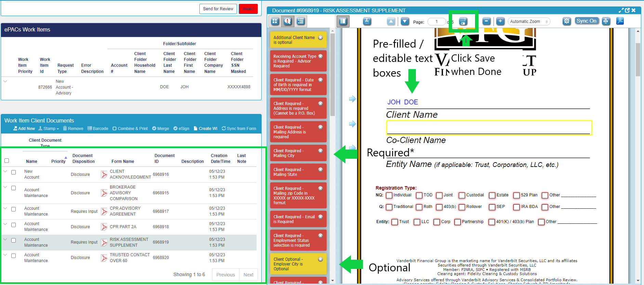Screen dimensions: 644x285
Task: Click the Co-Client Name text field
Action: pyautogui.click(x=489, y=128)
